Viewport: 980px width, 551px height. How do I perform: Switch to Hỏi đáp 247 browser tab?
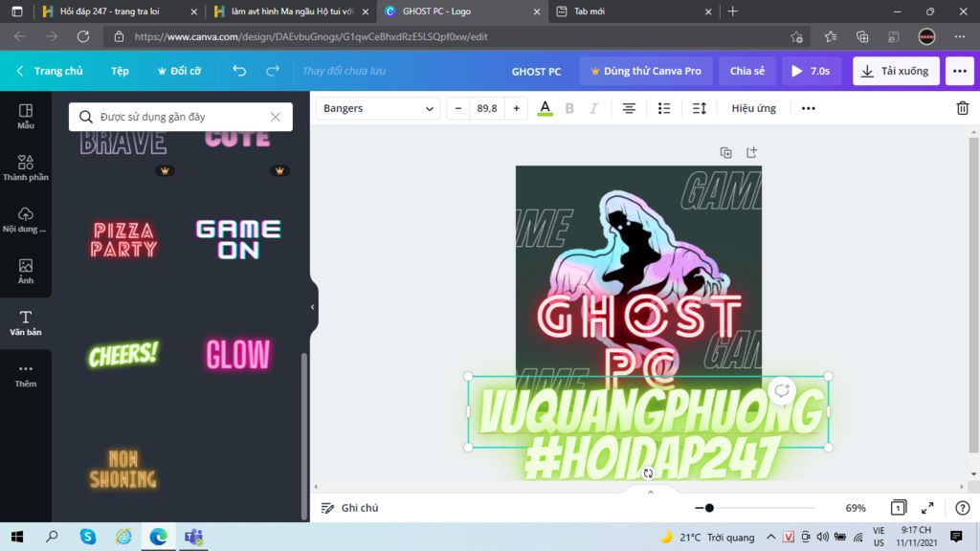pyautogui.click(x=120, y=11)
